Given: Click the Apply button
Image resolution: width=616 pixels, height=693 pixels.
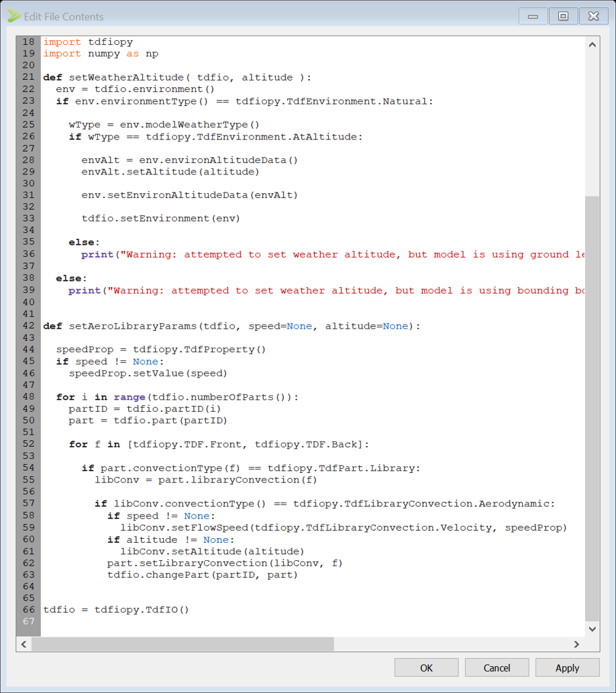Looking at the screenshot, I should pos(568,668).
